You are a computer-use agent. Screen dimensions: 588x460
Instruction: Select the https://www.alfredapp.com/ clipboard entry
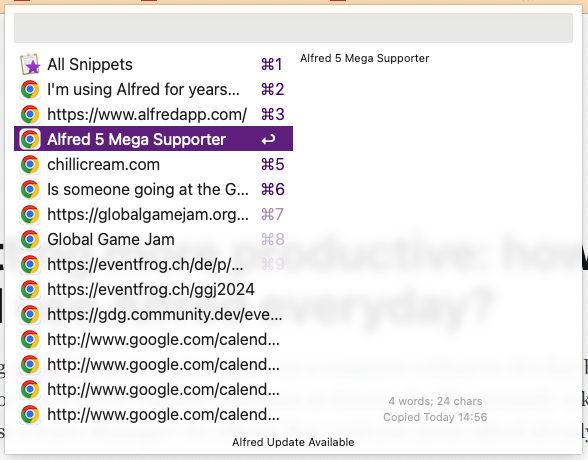[x=153, y=114]
